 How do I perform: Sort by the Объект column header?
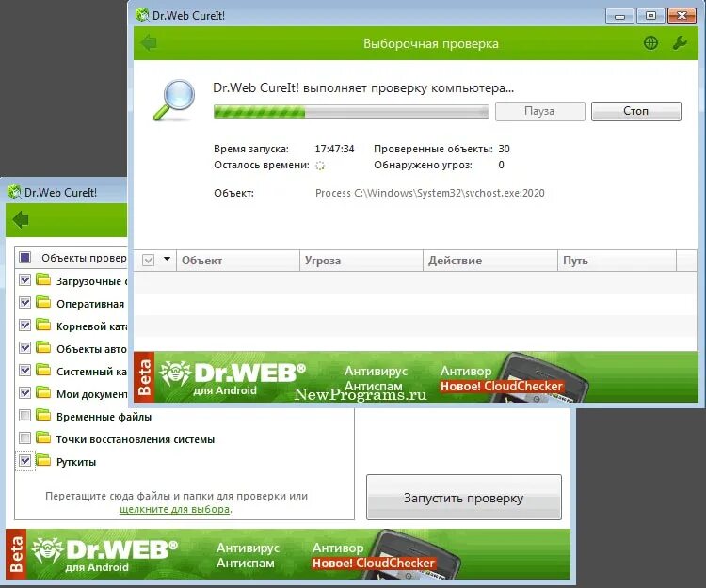point(238,261)
